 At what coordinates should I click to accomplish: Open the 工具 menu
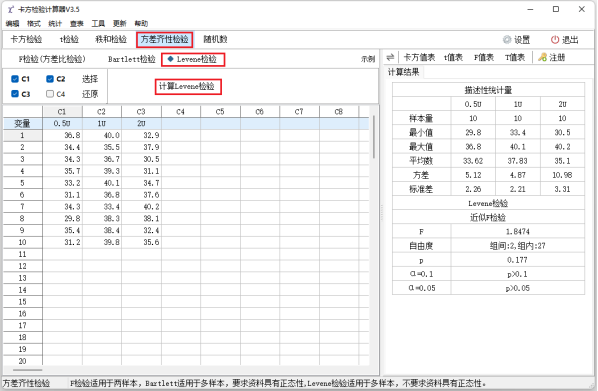click(98, 24)
